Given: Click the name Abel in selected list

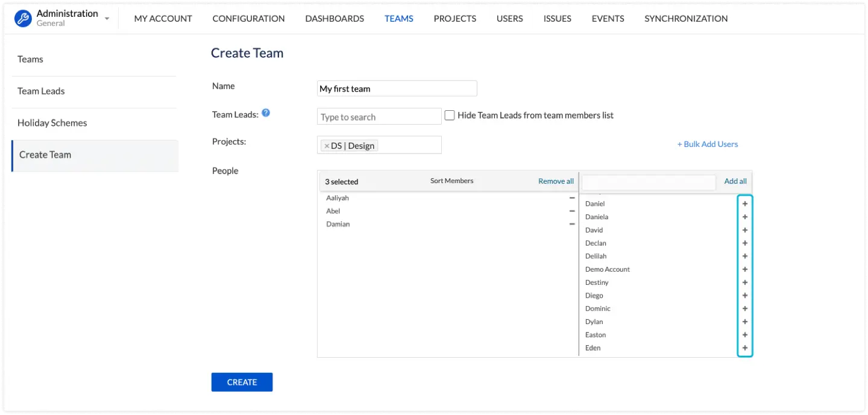Looking at the screenshot, I should [x=333, y=211].
